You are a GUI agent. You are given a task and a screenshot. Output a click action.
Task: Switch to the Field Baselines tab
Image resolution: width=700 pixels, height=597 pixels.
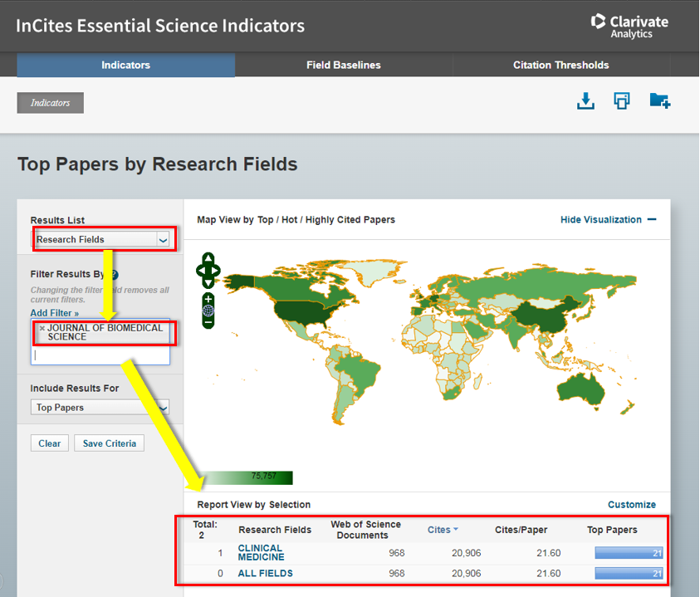(343, 66)
